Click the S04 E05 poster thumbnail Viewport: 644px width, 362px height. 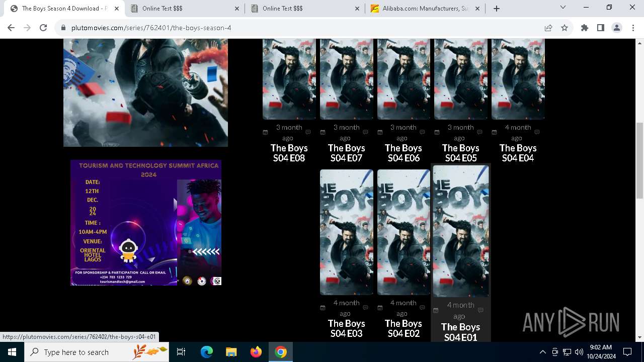461,79
